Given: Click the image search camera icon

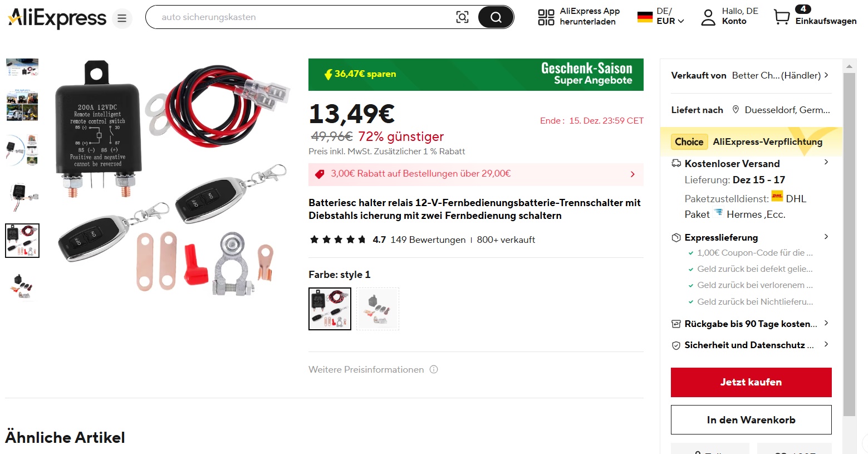Looking at the screenshot, I should click(462, 17).
